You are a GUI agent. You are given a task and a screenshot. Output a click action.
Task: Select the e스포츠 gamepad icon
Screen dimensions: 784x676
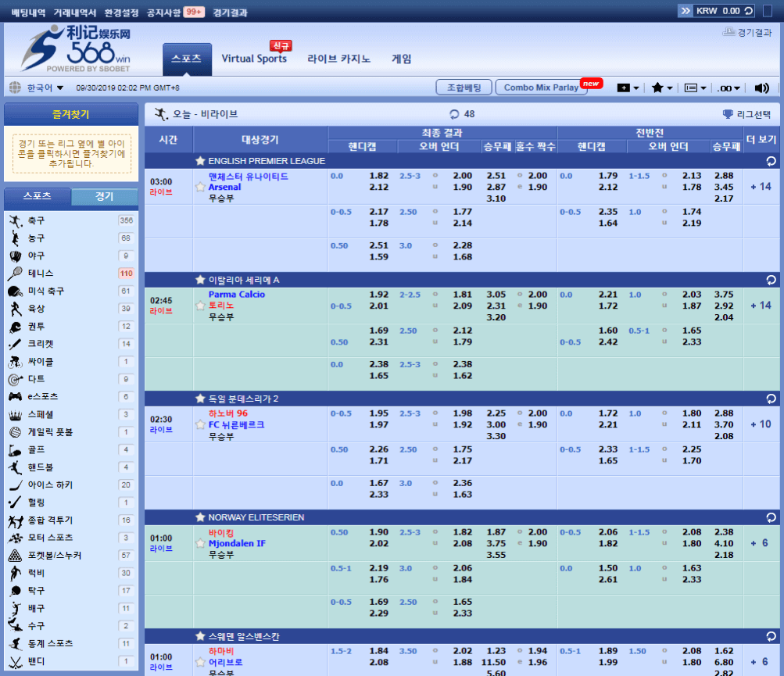[15, 396]
